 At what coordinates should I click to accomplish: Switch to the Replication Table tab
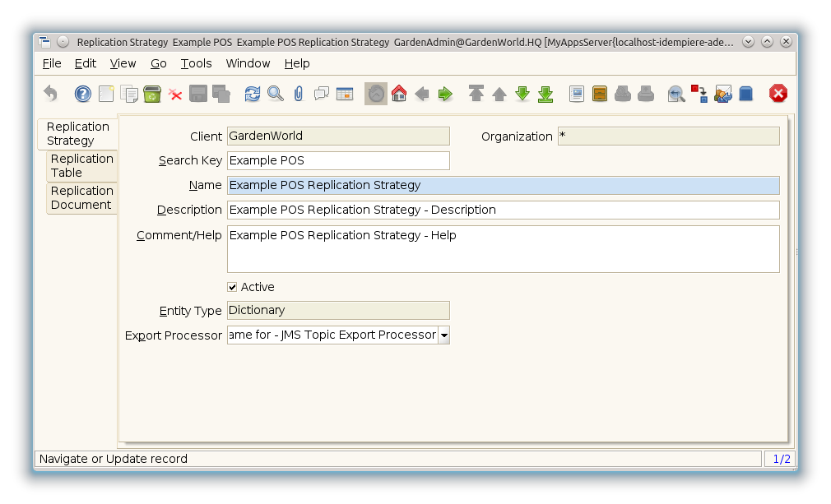81,165
